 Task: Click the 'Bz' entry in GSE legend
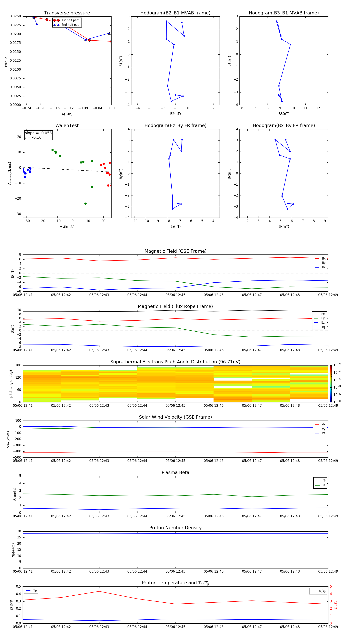pos(320,267)
